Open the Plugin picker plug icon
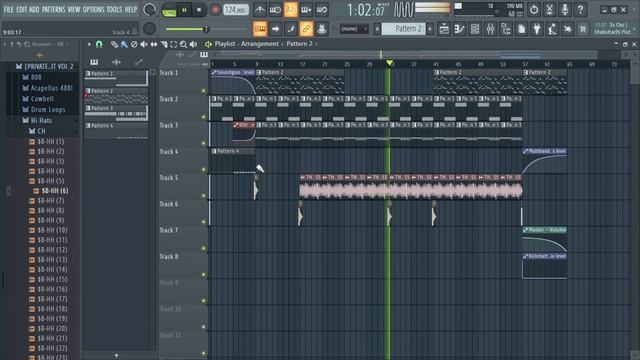Image resolution: width=640 pixels, height=360 pixels. pos(537,29)
